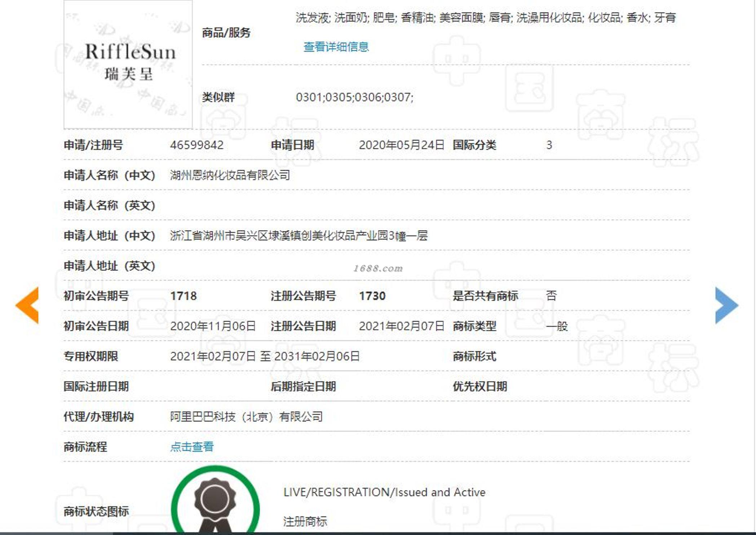Click the applicant address in 浙江省湖州市
756x535 pixels.
coord(299,236)
